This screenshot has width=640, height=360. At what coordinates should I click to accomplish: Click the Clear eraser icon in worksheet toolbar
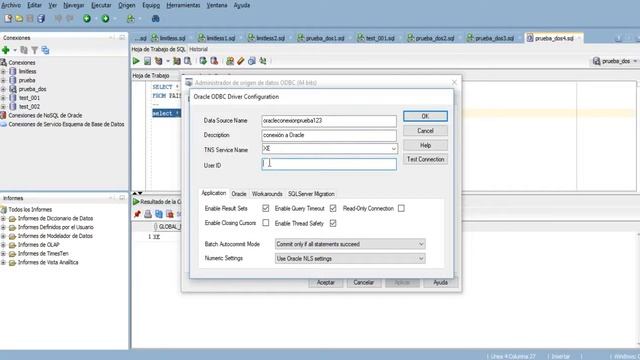(x=241, y=61)
